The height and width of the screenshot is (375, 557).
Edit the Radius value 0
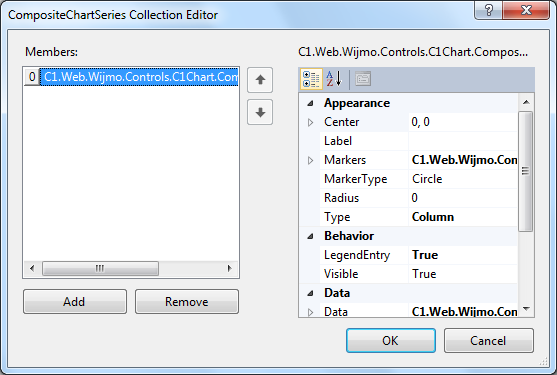coord(463,198)
